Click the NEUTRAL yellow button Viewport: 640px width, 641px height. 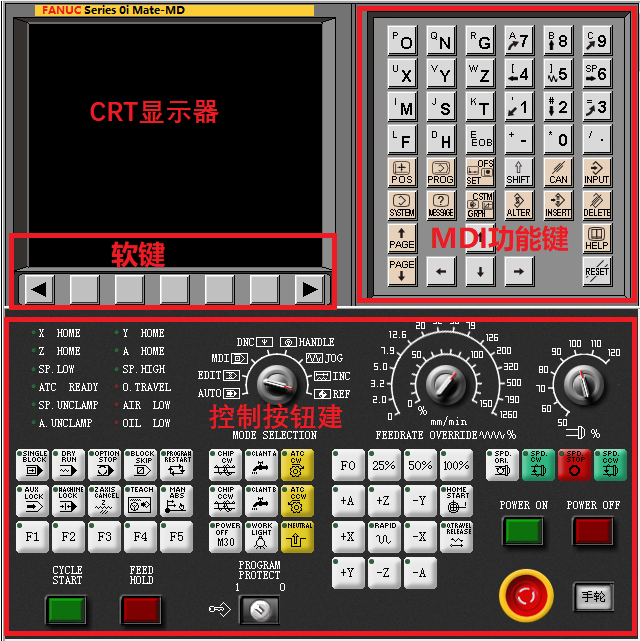tap(297, 537)
